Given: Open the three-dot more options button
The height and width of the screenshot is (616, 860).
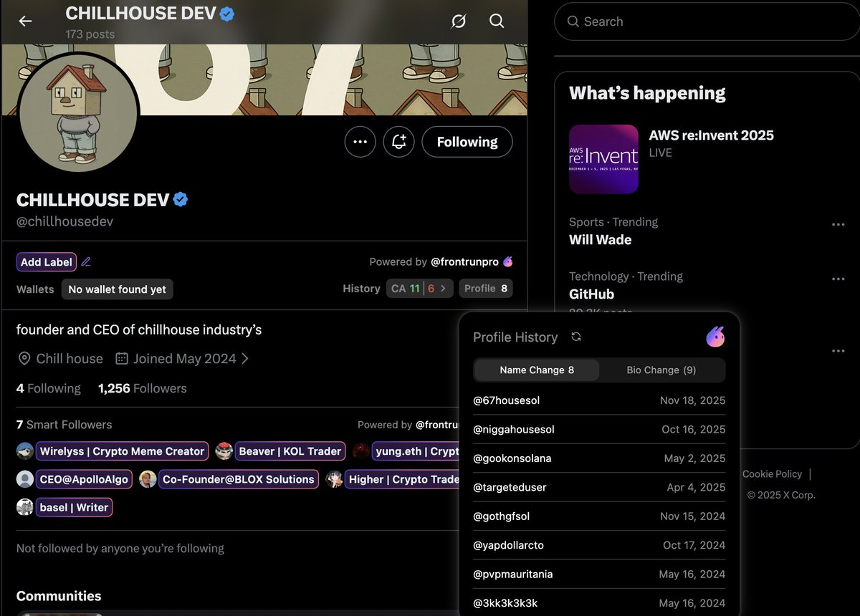Looking at the screenshot, I should coord(360,142).
